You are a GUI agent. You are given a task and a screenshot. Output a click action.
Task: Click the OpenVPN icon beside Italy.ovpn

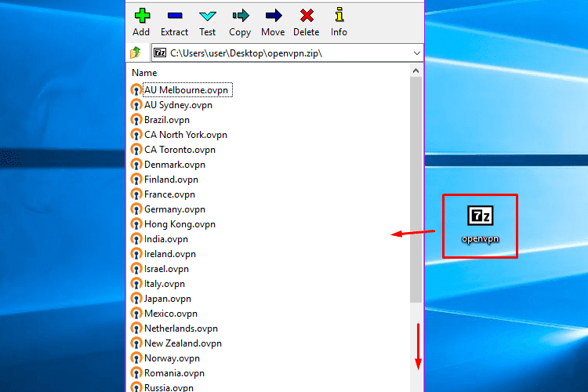(136, 284)
